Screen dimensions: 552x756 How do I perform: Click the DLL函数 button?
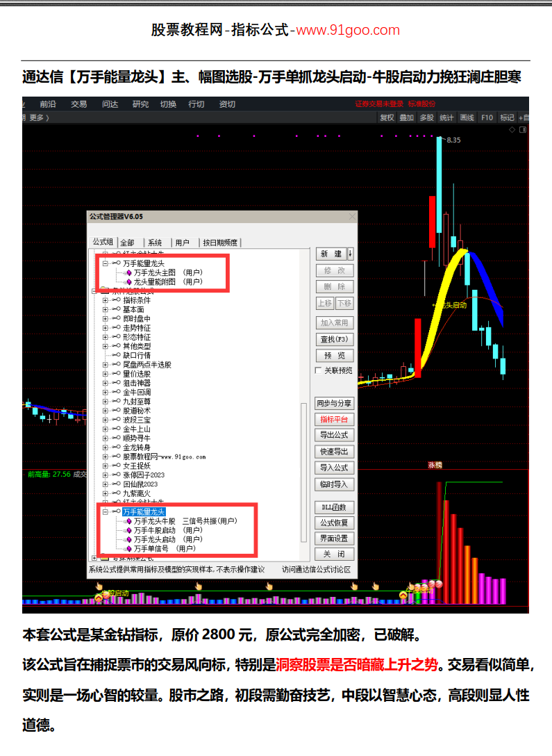pos(335,507)
